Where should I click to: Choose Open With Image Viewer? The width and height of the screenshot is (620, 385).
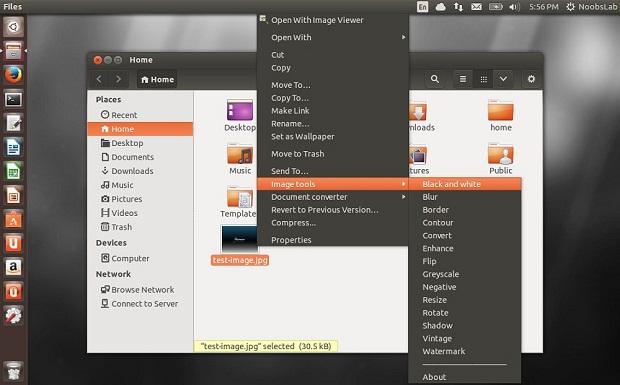tap(333, 20)
